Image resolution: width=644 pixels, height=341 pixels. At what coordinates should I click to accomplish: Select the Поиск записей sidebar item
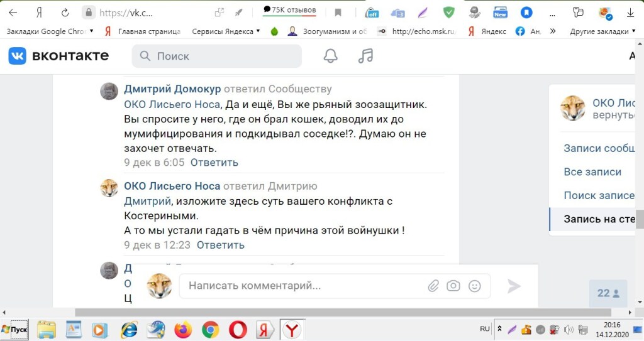click(599, 195)
